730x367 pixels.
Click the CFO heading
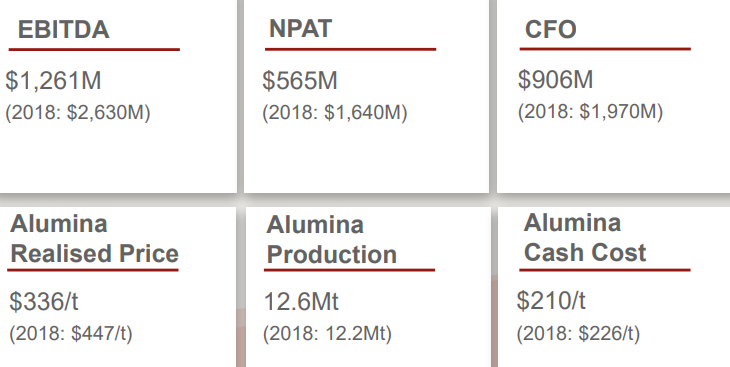(551, 29)
